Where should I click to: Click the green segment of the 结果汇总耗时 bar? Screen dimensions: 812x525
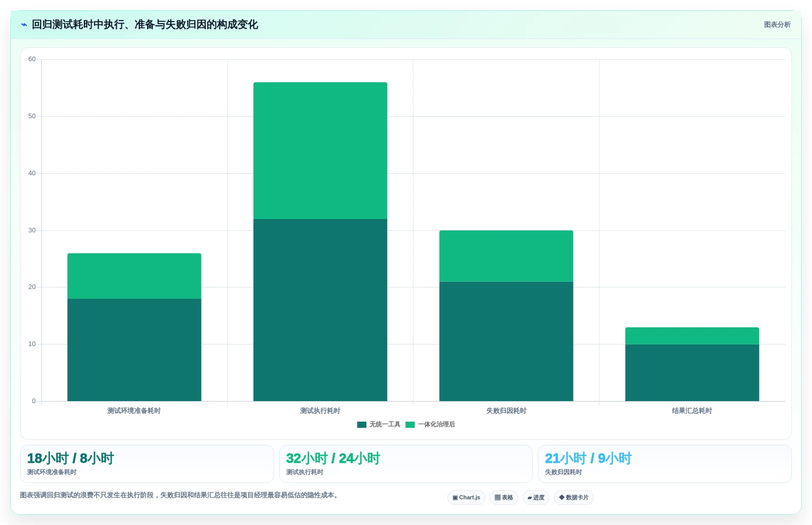692,336
